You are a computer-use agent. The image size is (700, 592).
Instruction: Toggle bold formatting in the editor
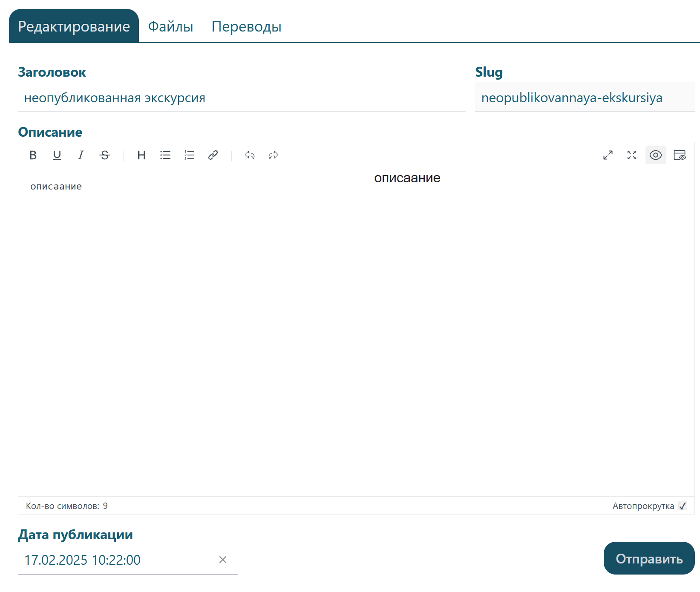[33, 155]
